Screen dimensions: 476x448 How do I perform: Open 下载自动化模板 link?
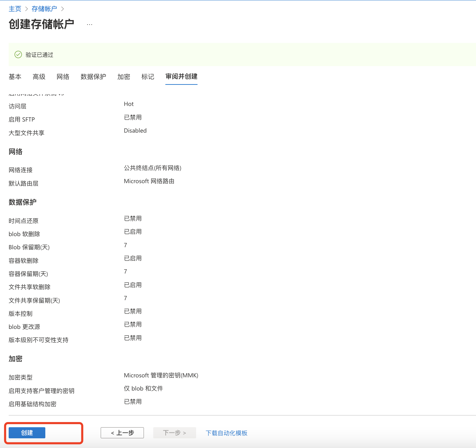(227, 433)
